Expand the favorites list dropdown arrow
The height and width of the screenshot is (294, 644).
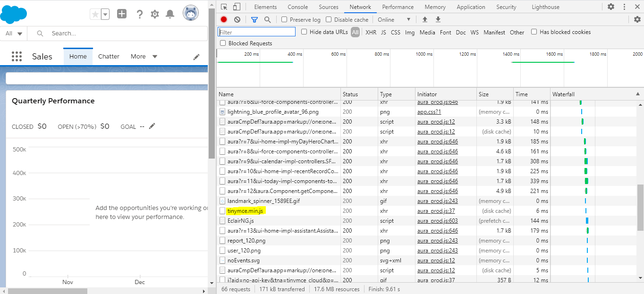coord(105,14)
